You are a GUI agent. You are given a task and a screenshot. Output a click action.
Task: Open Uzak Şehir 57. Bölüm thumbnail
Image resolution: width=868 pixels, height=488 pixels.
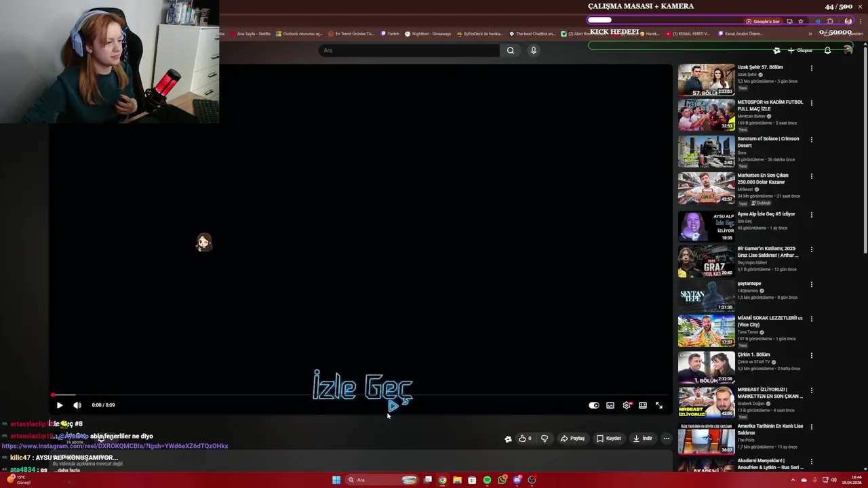[x=706, y=80]
